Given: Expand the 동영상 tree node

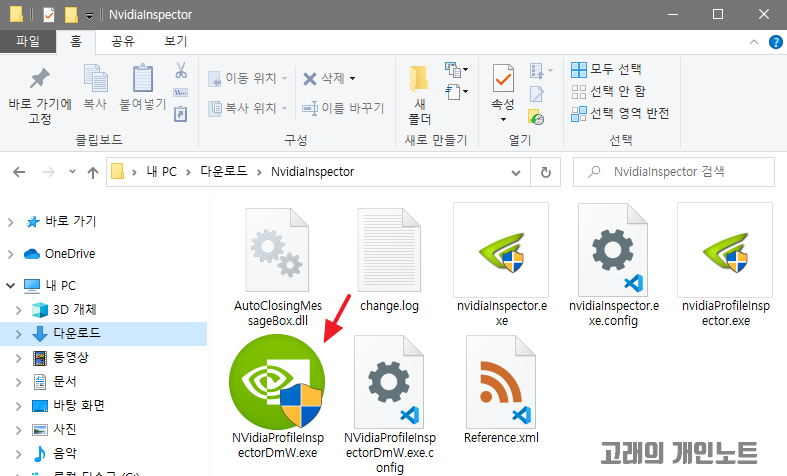Looking at the screenshot, I should click(x=19, y=358).
